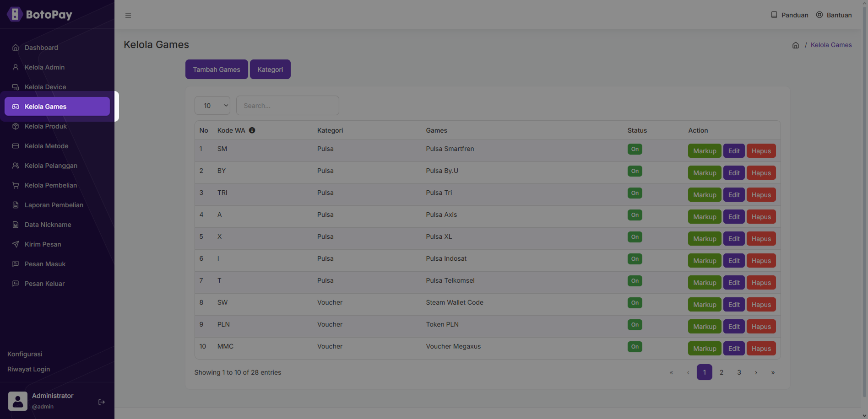Click the Administrator avatar image
The height and width of the screenshot is (419, 868).
click(x=18, y=401)
